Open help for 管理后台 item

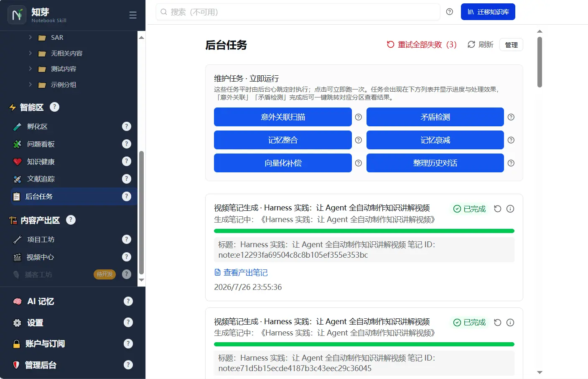tap(129, 365)
